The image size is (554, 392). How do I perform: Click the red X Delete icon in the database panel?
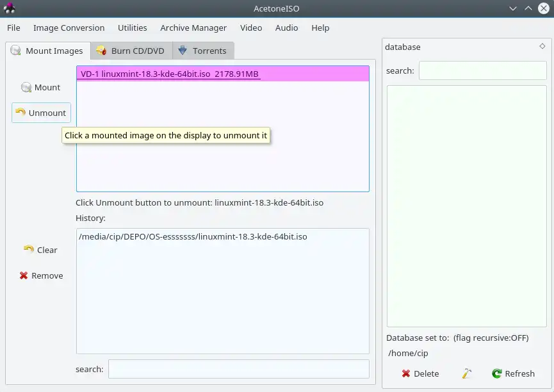point(406,373)
